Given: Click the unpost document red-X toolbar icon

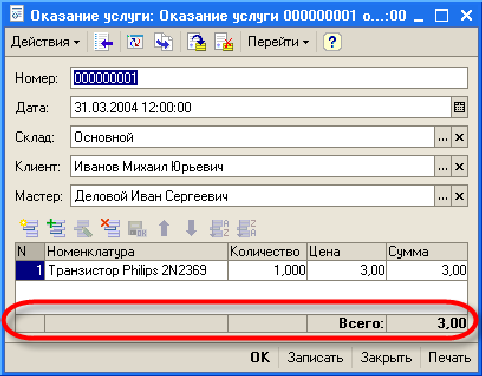Looking at the screenshot, I should click(x=224, y=42).
